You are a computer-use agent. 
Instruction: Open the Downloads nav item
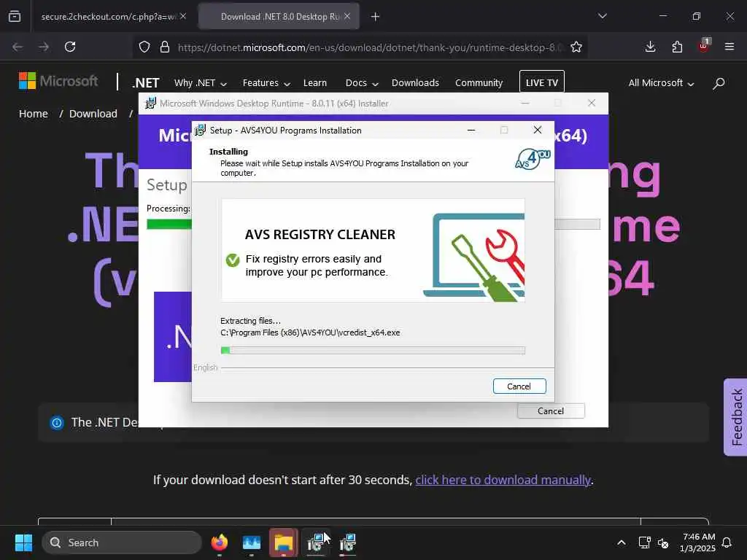(x=415, y=83)
